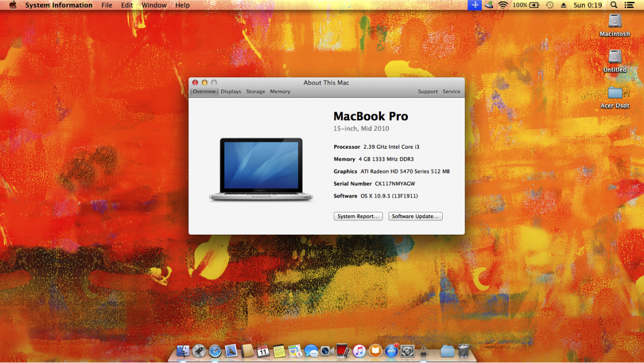This screenshot has height=363, width=644.
Task: Click the MacBook Pro heading
Action: (x=371, y=116)
